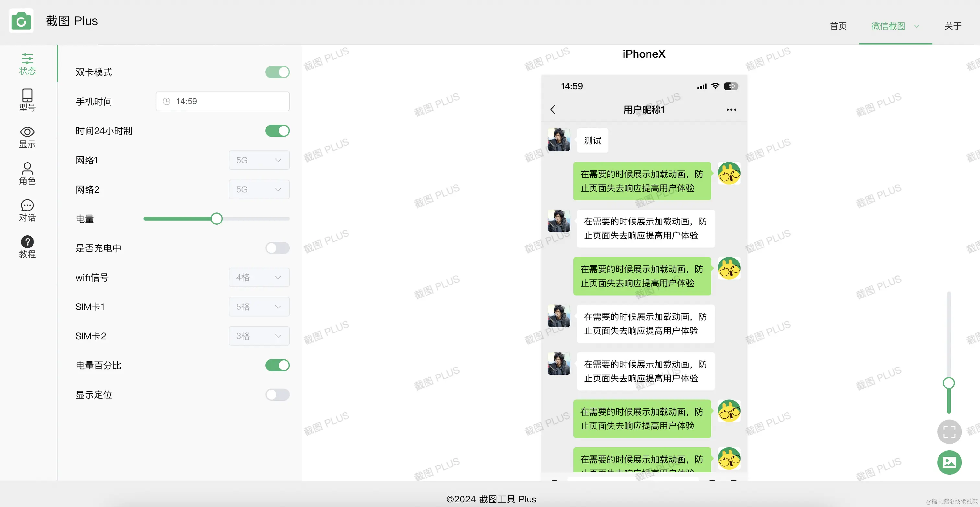Open the wifi信号 4格 dropdown
The width and height of the screenshot is (980, 507).
[259, 277]
